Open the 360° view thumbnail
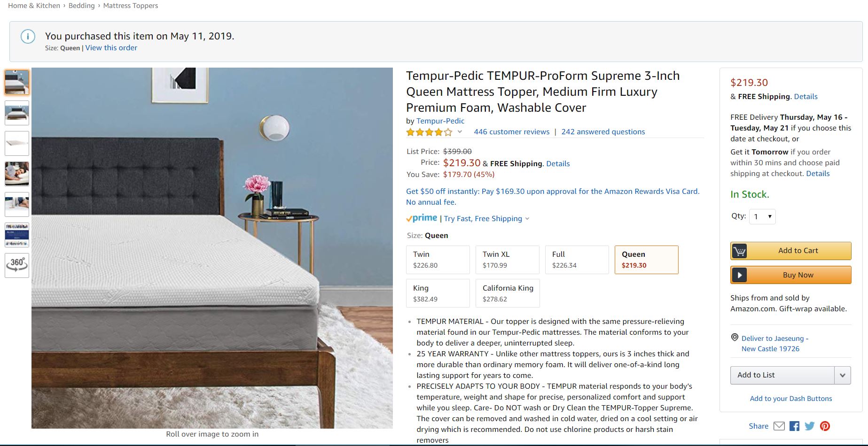 point(17,265)
